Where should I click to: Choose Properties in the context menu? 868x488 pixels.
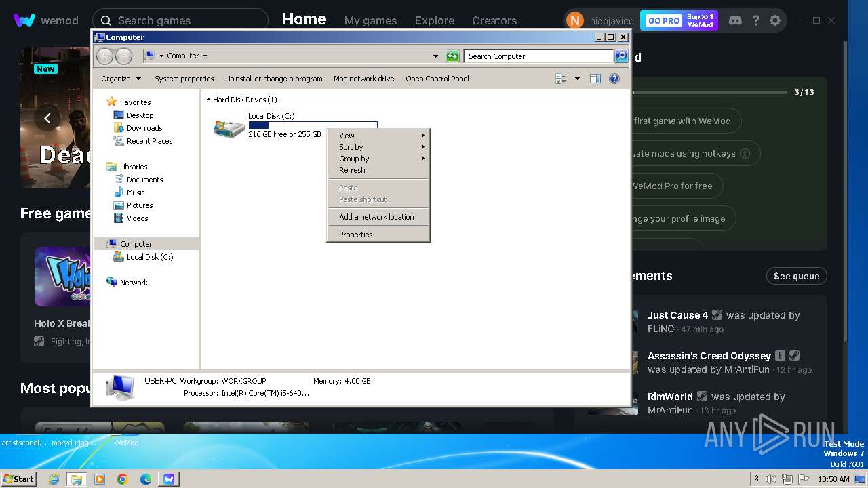coord(378,235)
